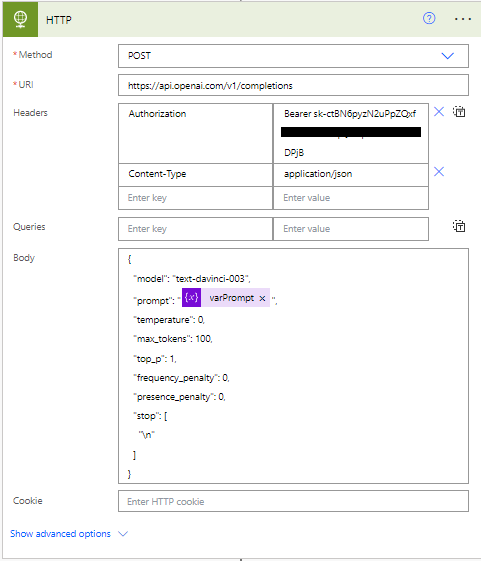Viewport: 481px width, 561px height.
Task: Click the Content-Type header key cell
Action: click(195, 175)
